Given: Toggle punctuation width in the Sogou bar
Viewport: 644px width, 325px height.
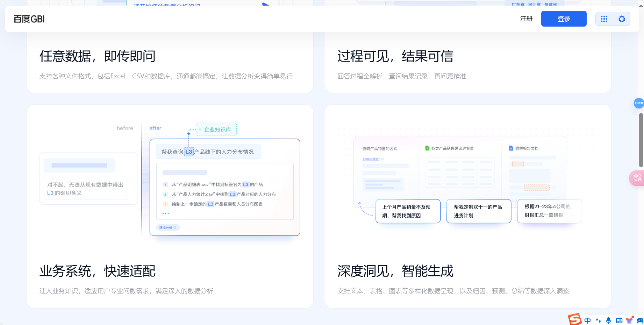Looking at the screenshot, I should tap(598, 320).
